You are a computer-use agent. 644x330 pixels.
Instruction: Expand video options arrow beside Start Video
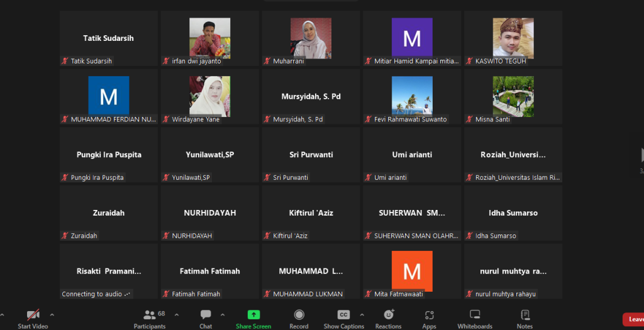coord(52,314)
